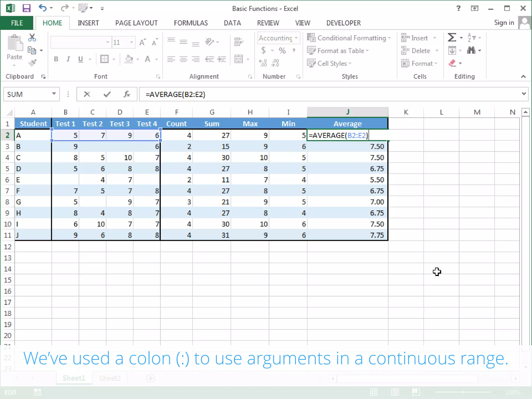This screenshot has width=532, height=399.
Task: Click the Increase Decimal icon
Action: pos(263,63)
